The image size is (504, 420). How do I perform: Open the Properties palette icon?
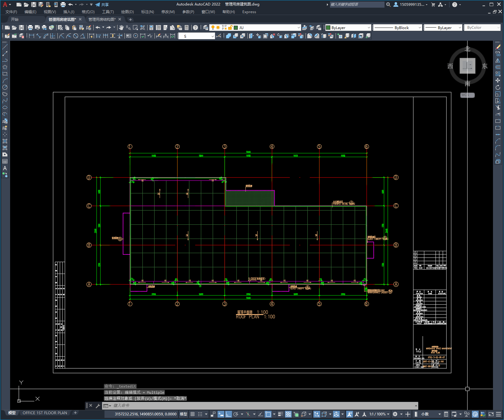pyautogui.click(x=151, y=28)
